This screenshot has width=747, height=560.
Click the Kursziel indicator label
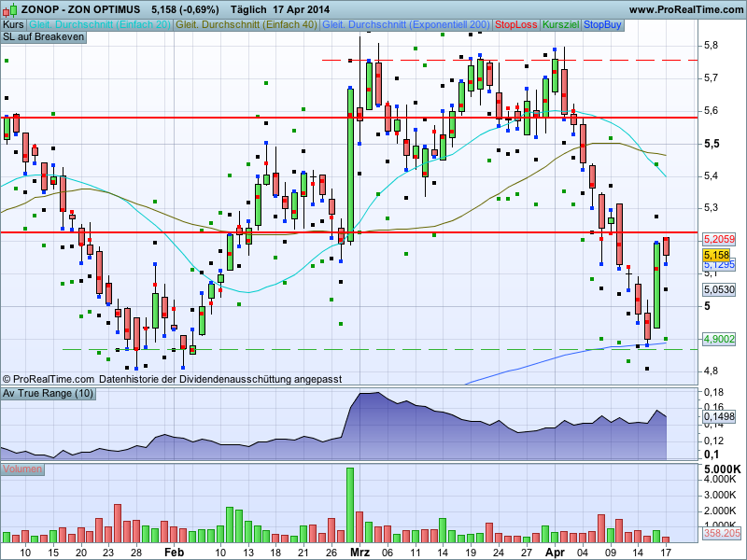point(561,25)
